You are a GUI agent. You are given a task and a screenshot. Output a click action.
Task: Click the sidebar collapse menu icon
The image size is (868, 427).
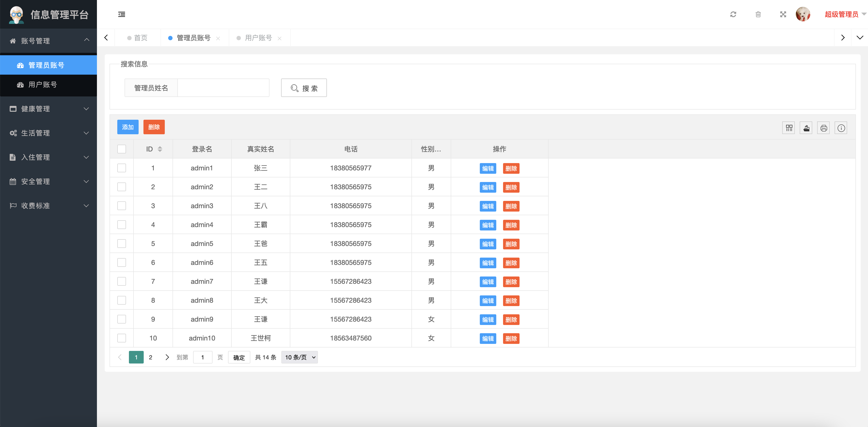[x=122, y=14]
